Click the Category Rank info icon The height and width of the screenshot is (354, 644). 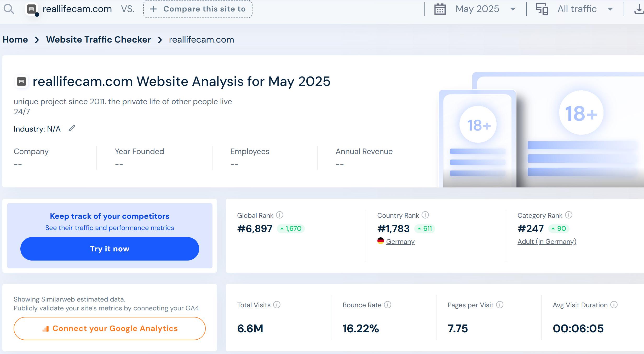[568, 215]
